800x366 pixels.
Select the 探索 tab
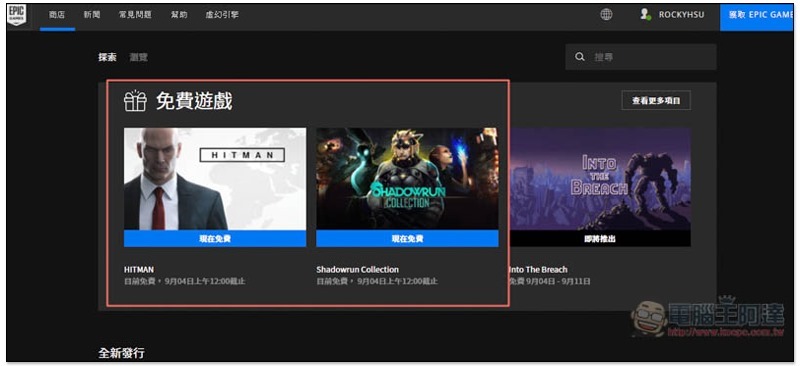pos(107,57)
